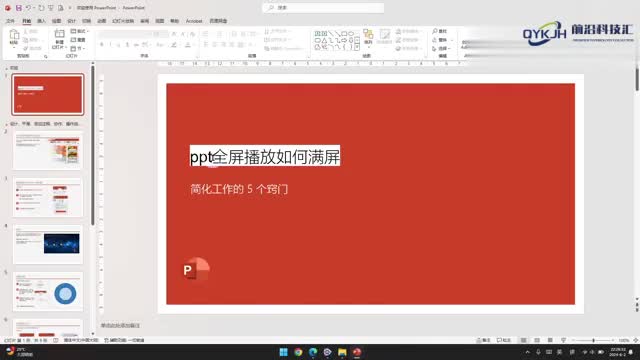This screenshot has width=640, height=360.
Task: Toggle the 批注 comments pane in status bar
Action: 504,340
